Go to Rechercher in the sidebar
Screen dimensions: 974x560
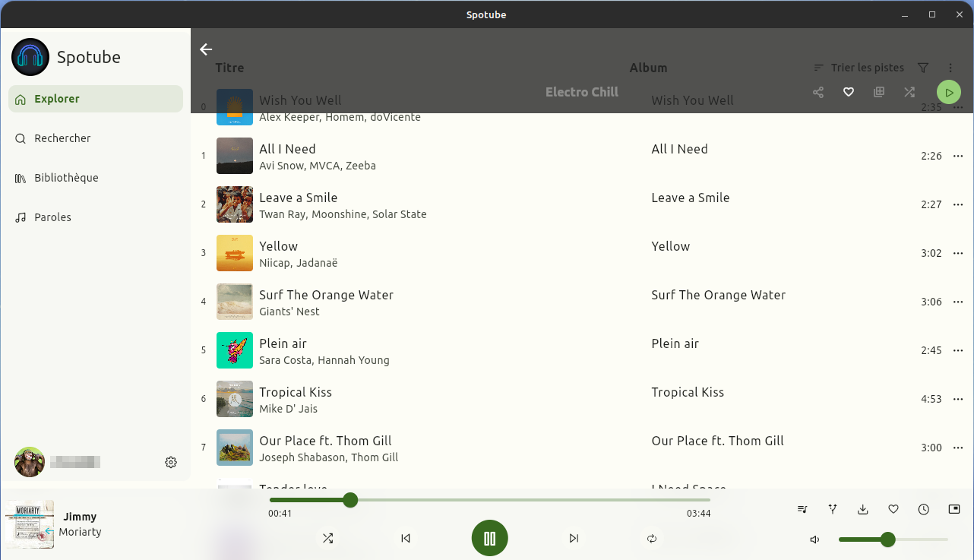[x=62, y=138]
